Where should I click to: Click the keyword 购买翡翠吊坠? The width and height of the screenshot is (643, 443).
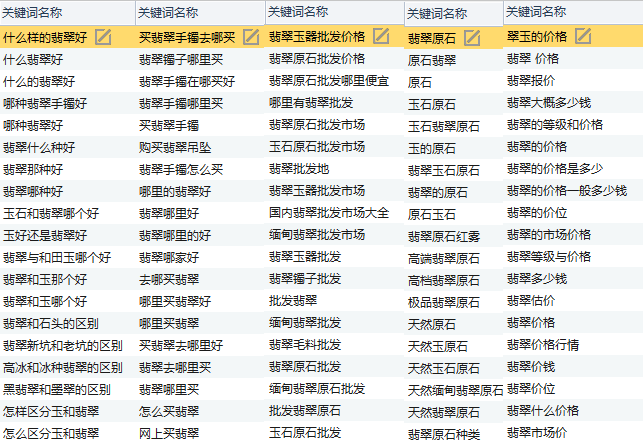174,147
